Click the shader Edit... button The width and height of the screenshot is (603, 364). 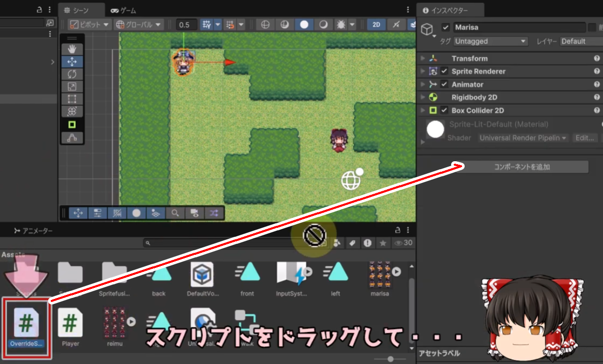coord(584,138)
